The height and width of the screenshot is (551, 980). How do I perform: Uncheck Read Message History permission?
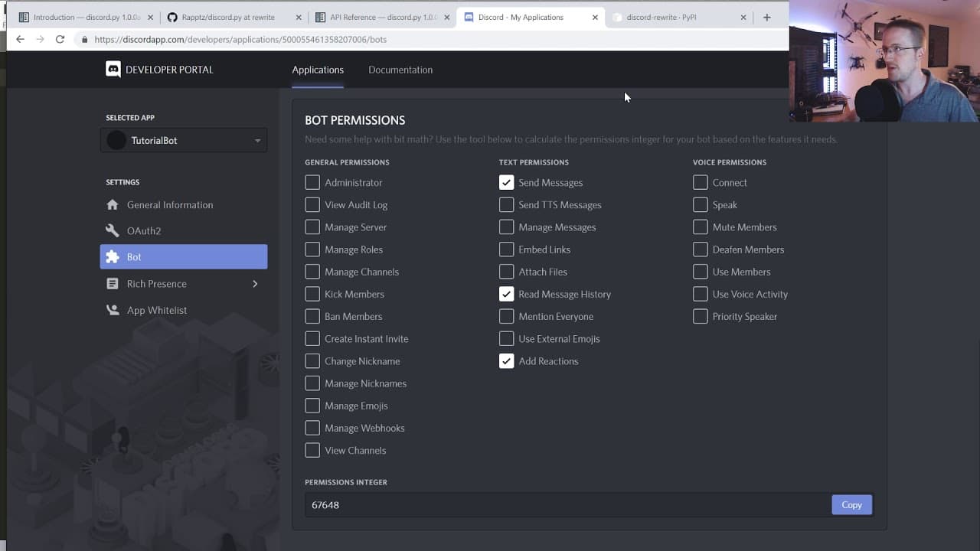pos(506,294)
